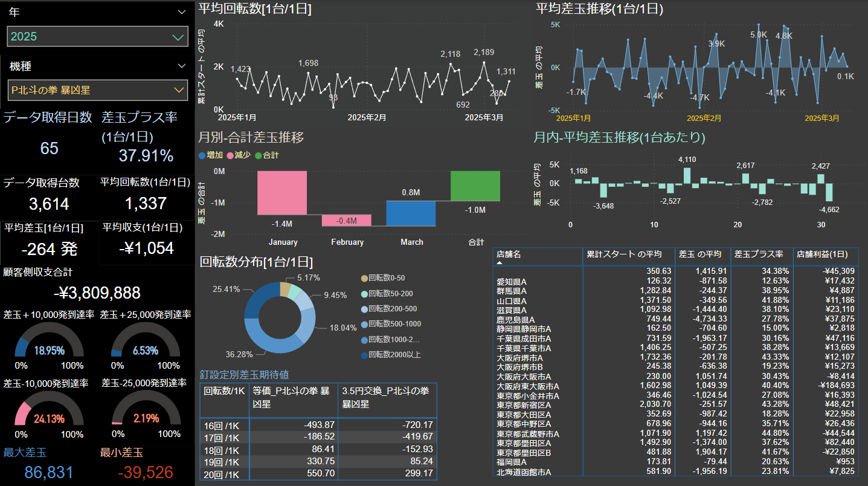Select the 回転数500-1000 legend item
The width and height of the screenshot is (868, 486).
[x=364, y=324]
